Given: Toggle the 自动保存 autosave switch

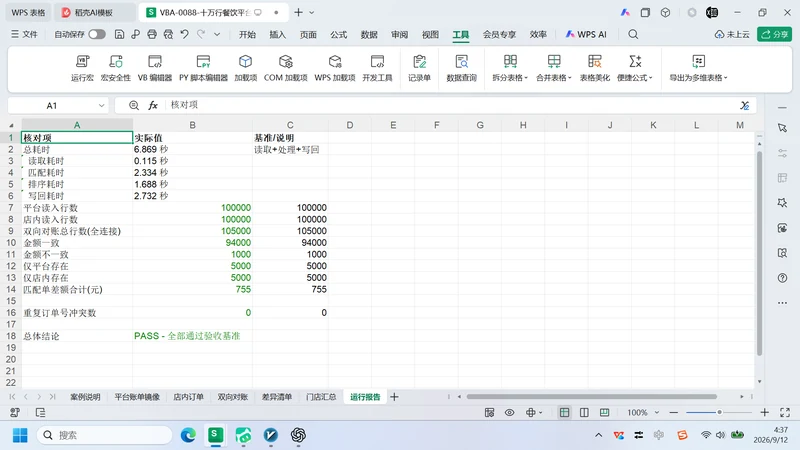Looking at the screenshot, I should coord(97,34).
